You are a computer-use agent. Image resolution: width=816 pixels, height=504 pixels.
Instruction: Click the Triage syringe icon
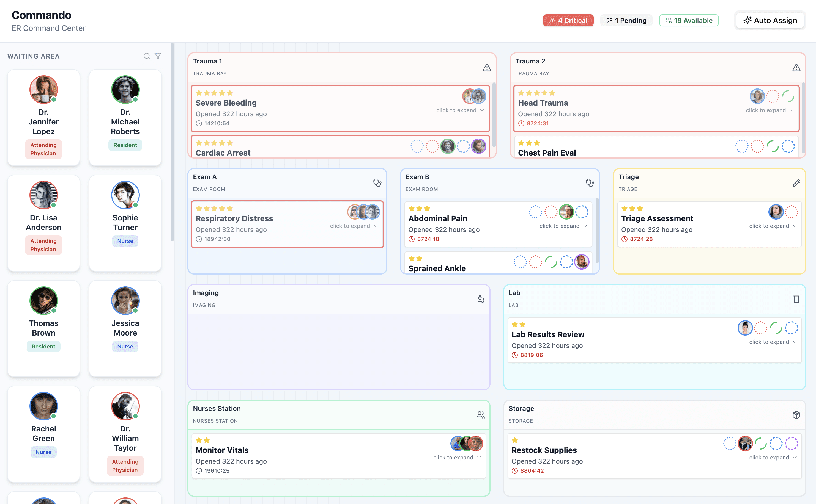796,183
